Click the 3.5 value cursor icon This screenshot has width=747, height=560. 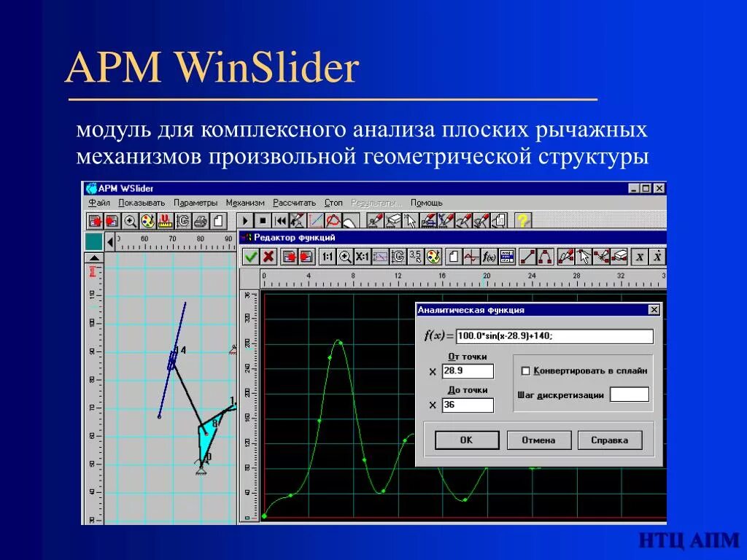pyautogui.click(x=415, y=257)
